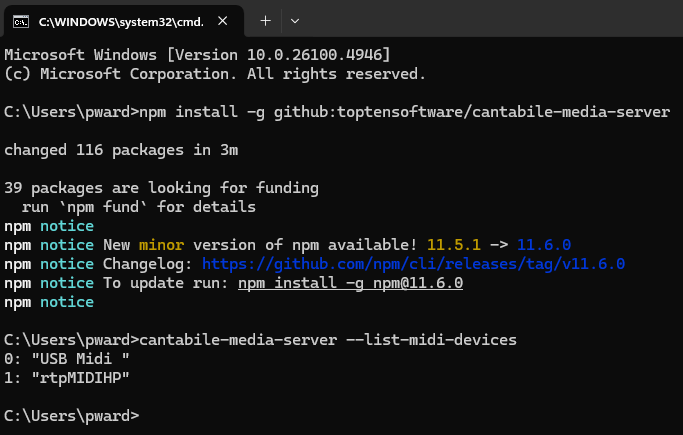Close the cmd.exe terminal tab
Viewport: 683px width, 435px height.
pos(220,20)
